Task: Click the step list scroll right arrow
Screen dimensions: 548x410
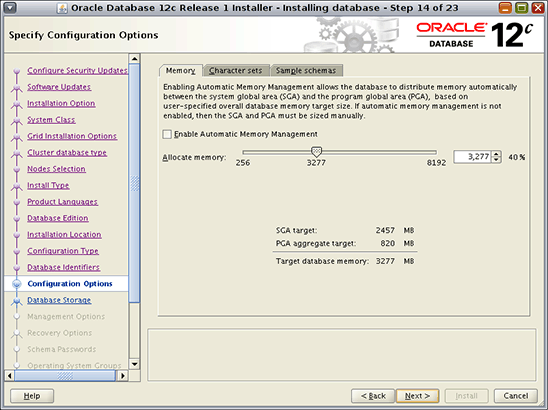Action: 122,376
